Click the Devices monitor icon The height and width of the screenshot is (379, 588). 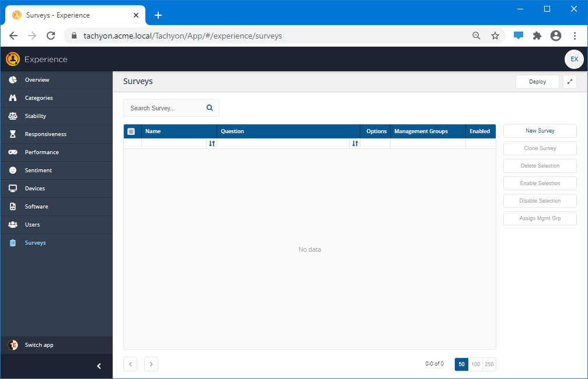13,189
